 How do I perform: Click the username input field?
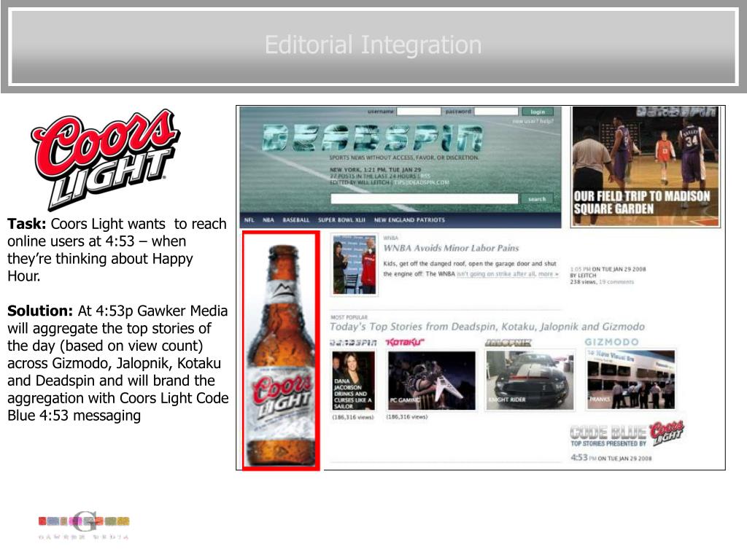pos(419,112)
